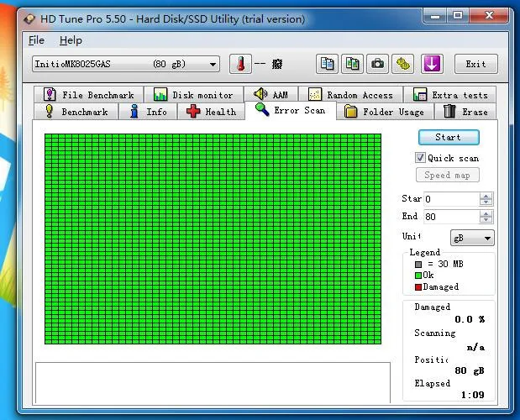Image resolution: width=520 pixels, height=420 pixels.
Task: Copy info to clipboard icon
Action: pos(327,64)
